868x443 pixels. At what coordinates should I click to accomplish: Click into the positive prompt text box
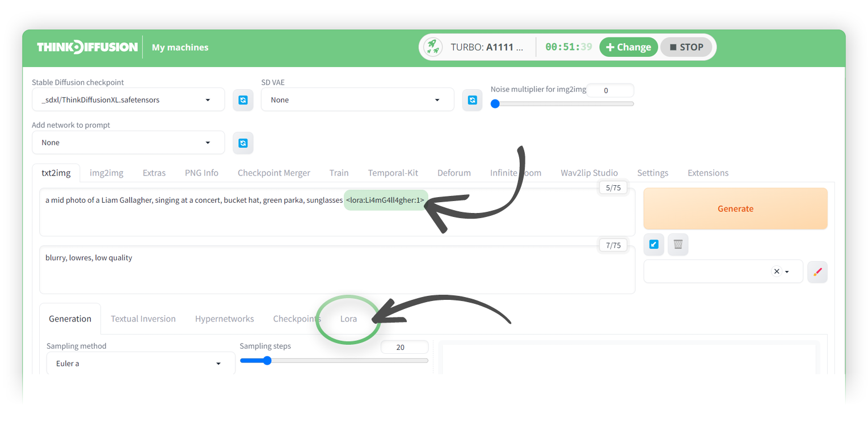click(x=337, y=212)
